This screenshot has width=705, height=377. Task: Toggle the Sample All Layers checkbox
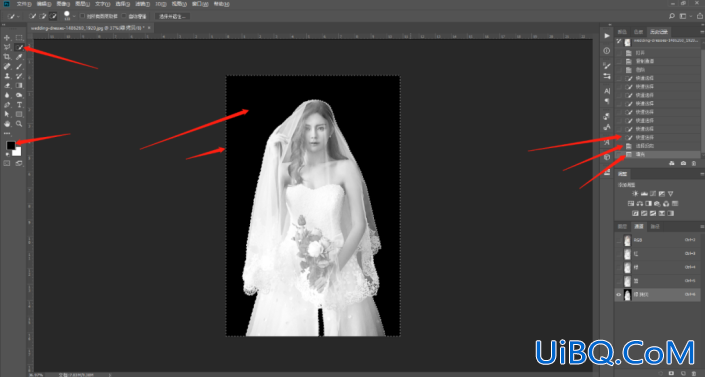click(x=82, y=16)
